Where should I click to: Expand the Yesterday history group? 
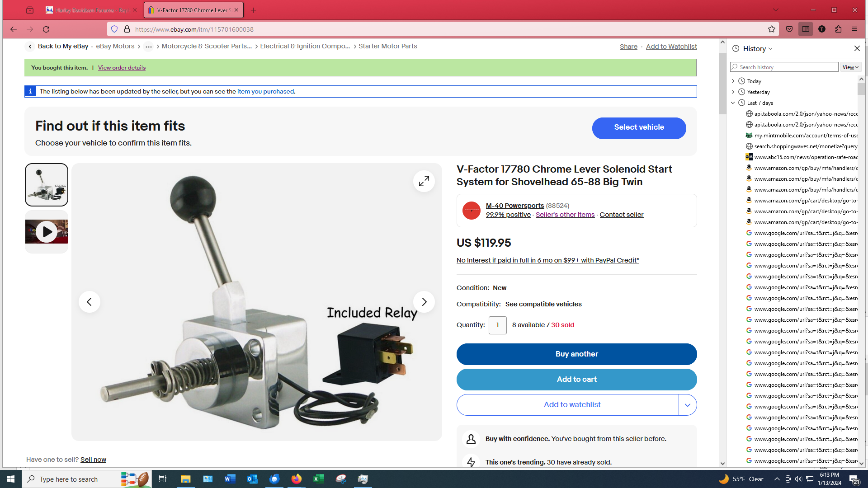click(733, 92)
